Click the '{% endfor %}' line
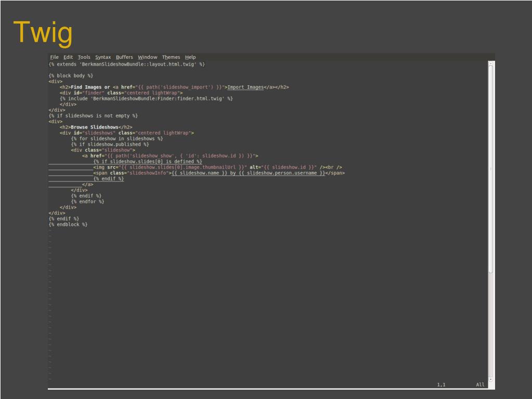This screenshot has width=532, height=399. pyautogui.click(x=87, y=201)
